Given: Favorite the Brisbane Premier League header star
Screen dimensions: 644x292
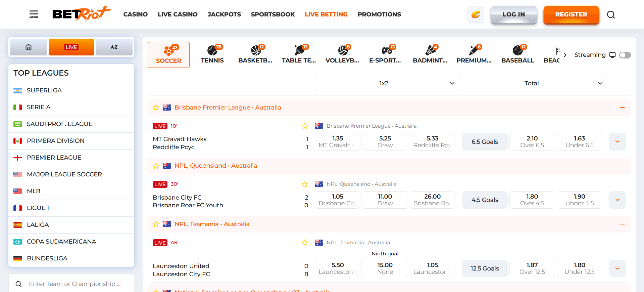Looking at the screenshot, I should click(x=156, y=108).
